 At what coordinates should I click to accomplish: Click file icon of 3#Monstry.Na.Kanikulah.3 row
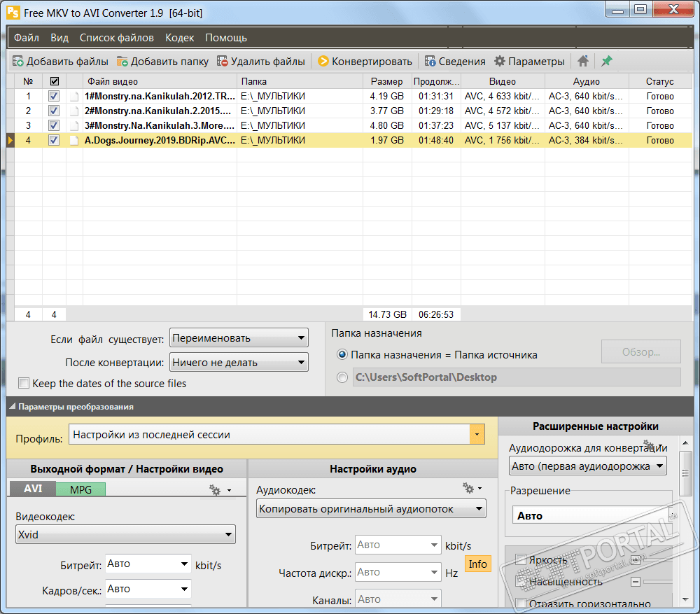tap(75, 126)
